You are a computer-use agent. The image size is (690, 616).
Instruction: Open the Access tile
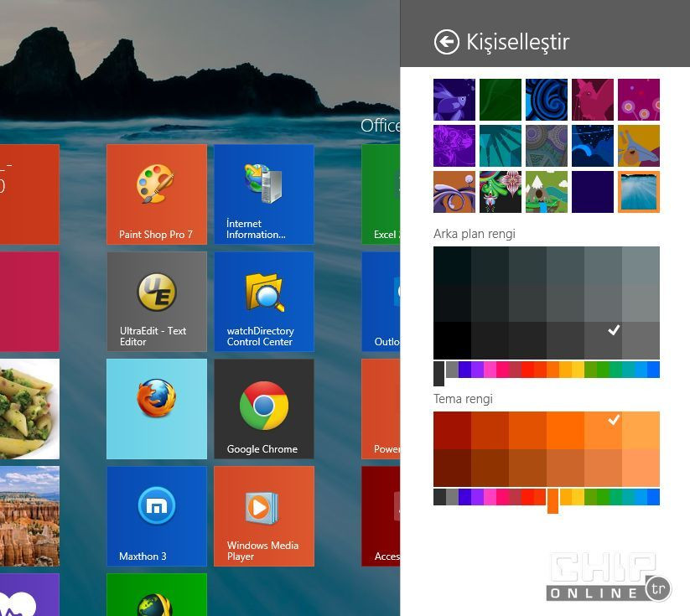coord(381,516)
